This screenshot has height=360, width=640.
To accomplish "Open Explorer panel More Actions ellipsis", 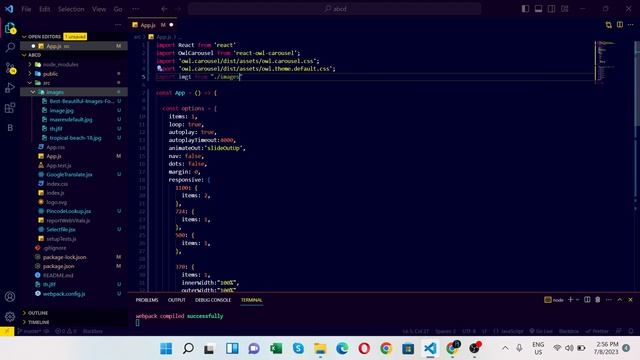I will tap(118, 25).
